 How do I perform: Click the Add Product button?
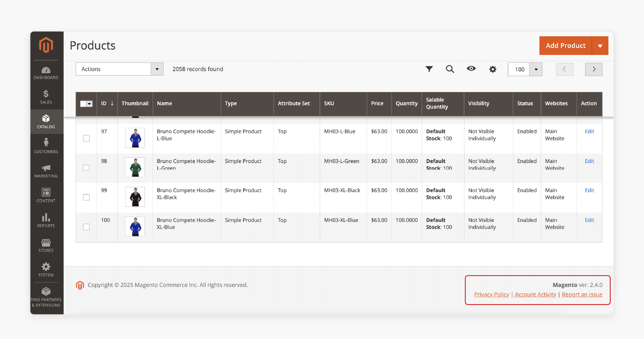566,46
